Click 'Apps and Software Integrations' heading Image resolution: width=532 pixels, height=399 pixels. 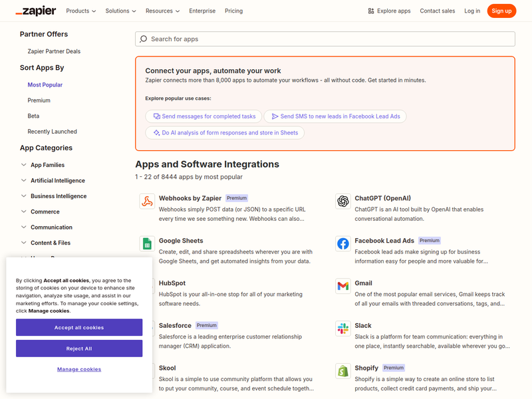click(207, 164)
